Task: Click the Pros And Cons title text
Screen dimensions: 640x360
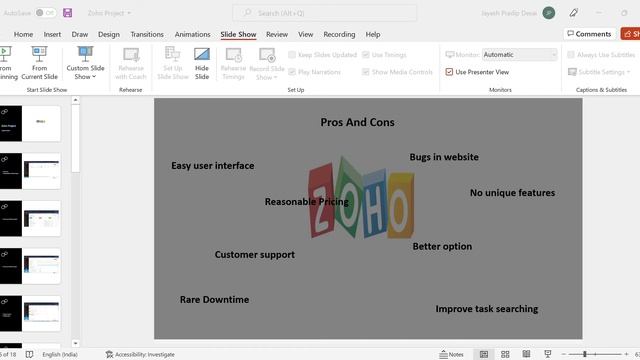Action: (357, 122)
